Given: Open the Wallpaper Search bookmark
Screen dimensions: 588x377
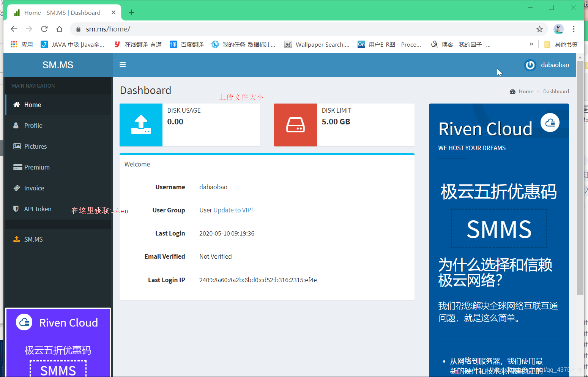Looking at the screenshot, I should pyautogui.click(x=317, y=44).
